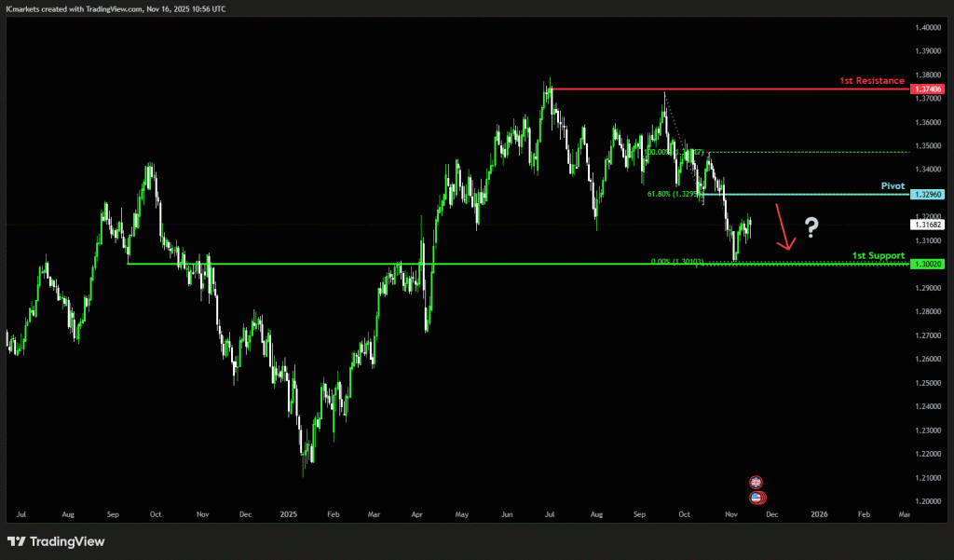Click the 1st Support text label
This screenshot has height=560, width=954.
coord(878,254)
